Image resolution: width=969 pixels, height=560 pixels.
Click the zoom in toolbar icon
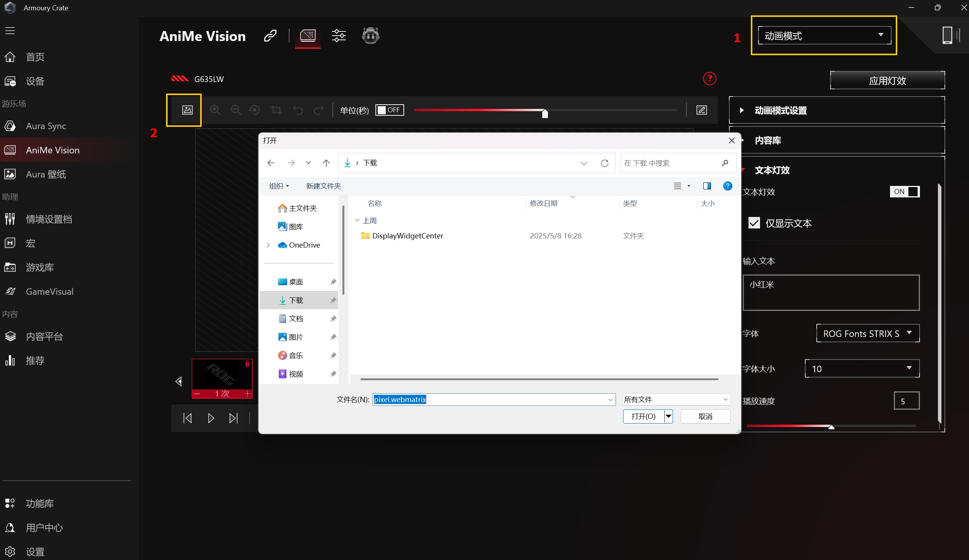tap(216, 110)
